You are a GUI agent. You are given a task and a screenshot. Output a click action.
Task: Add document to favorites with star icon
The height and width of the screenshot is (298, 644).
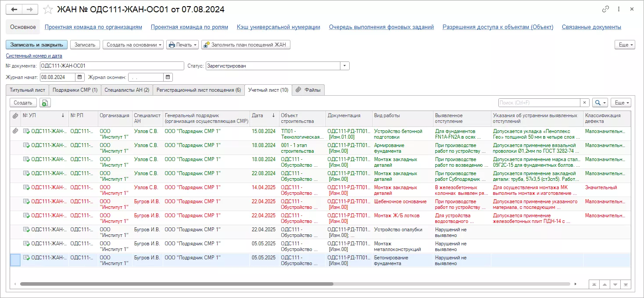click(49, 9)
